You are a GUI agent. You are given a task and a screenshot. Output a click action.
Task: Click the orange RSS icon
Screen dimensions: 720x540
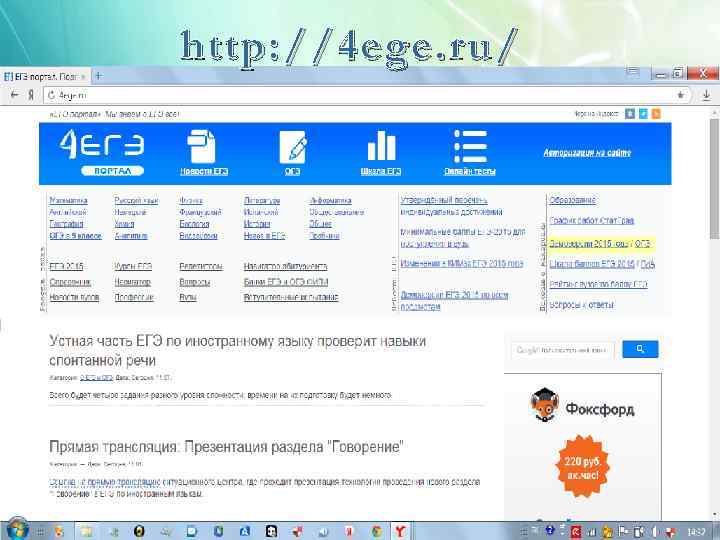coord(656,113)
